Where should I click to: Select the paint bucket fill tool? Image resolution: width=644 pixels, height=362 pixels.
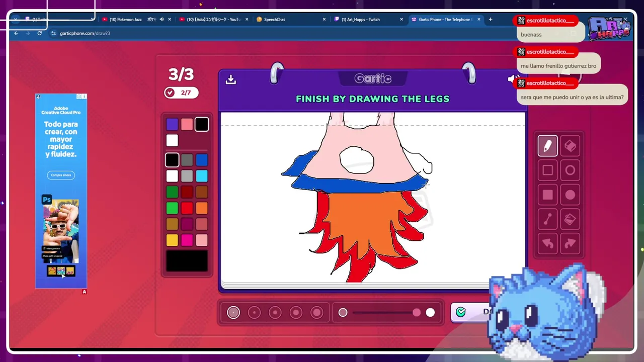[x=570, y=219]
